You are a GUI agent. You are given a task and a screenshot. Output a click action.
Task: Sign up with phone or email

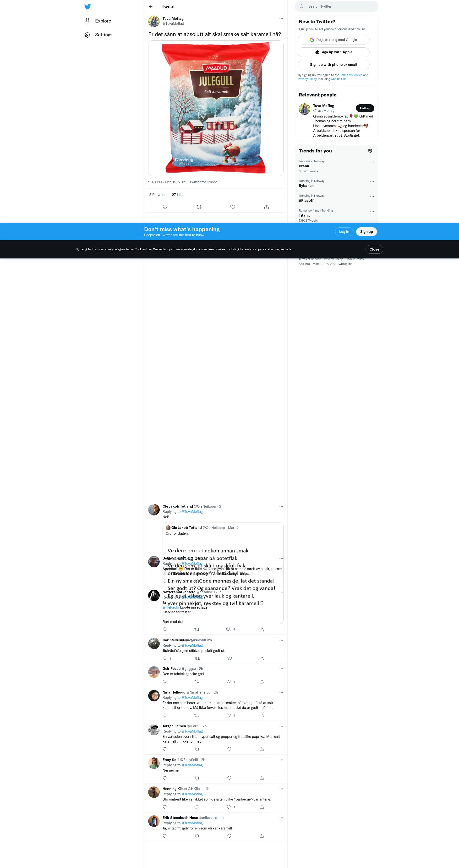tap(333, 65)
